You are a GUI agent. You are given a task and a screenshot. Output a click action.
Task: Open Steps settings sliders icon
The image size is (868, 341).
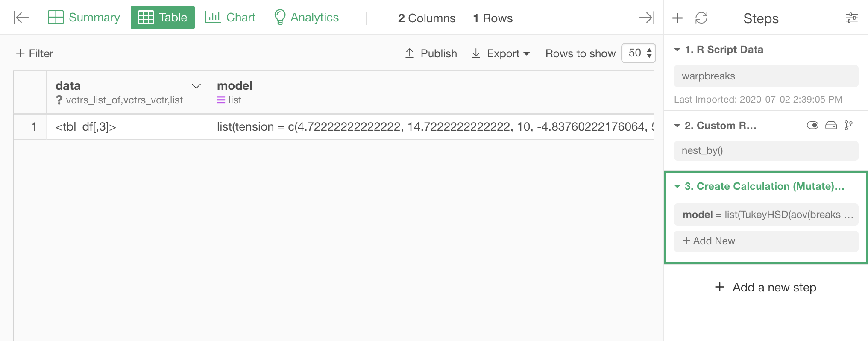coord(851,18)
